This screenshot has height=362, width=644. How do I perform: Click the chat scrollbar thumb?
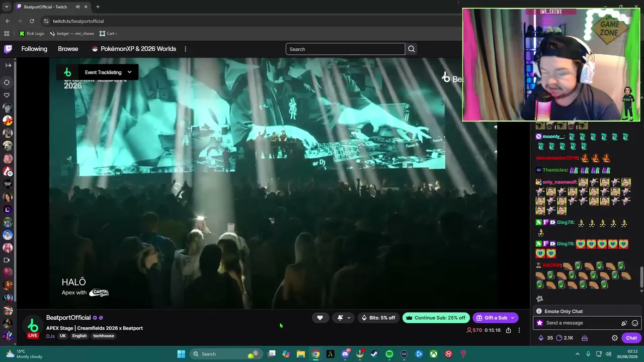(641, 277)
